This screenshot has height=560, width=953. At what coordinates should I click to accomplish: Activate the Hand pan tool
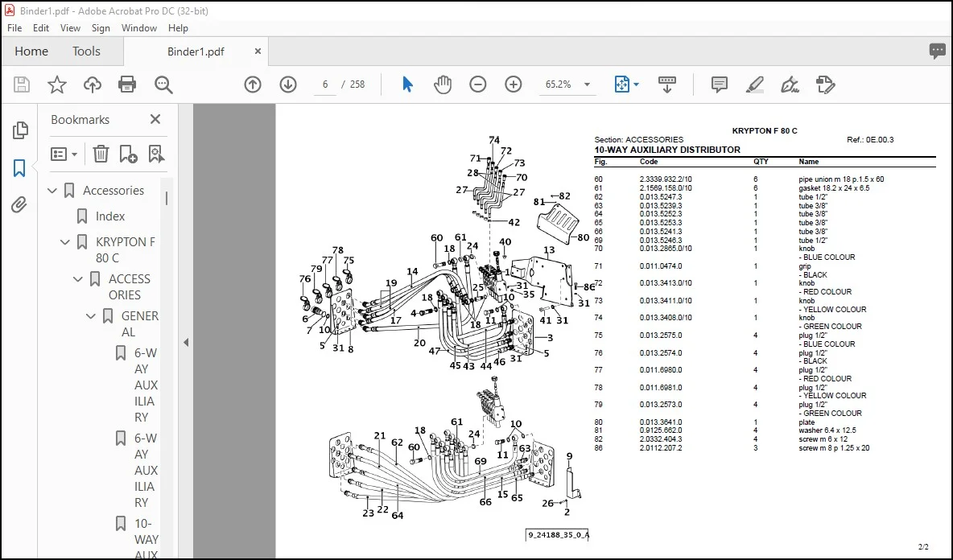tap(443, 84)
